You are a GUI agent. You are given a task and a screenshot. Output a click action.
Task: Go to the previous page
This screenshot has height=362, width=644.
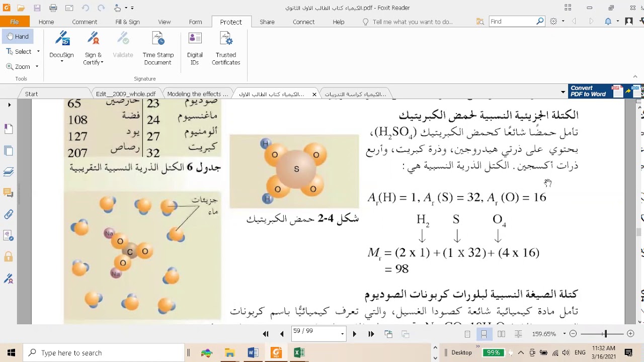pos(282,334)
